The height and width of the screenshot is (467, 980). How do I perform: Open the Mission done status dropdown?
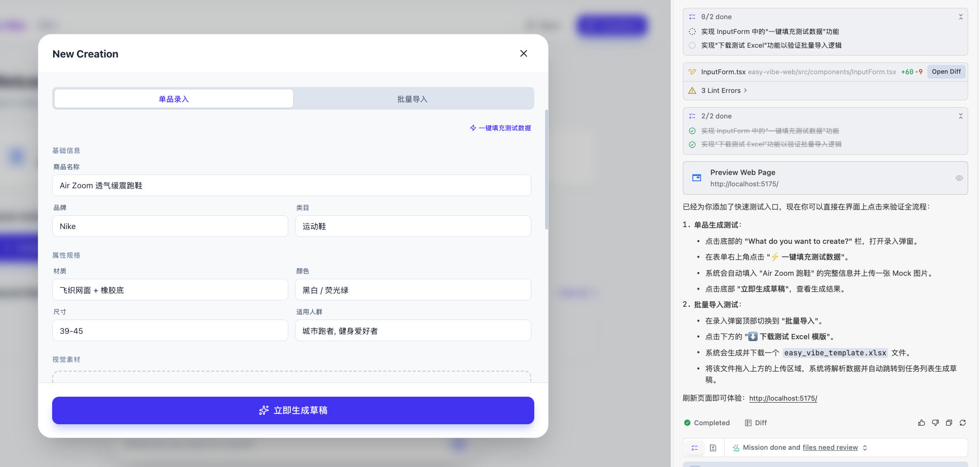pyautogui.click(x=864, y=448)
